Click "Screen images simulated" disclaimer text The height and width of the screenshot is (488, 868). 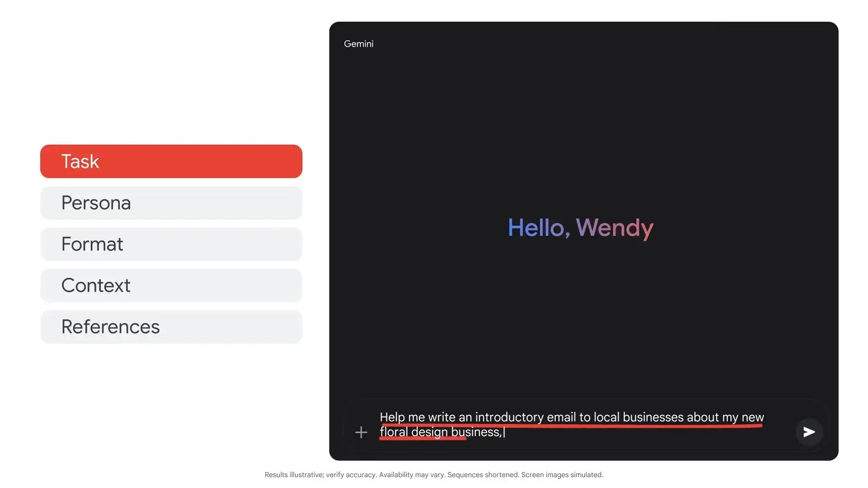click(x=562, y=475)
